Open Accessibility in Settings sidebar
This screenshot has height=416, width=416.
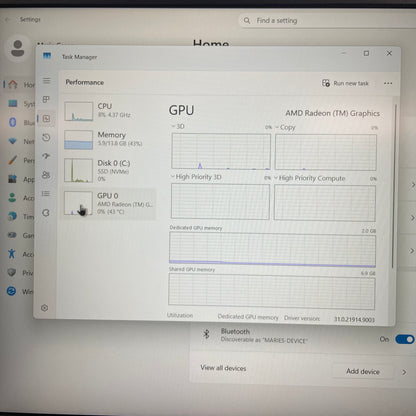click(x=22, y=254)
